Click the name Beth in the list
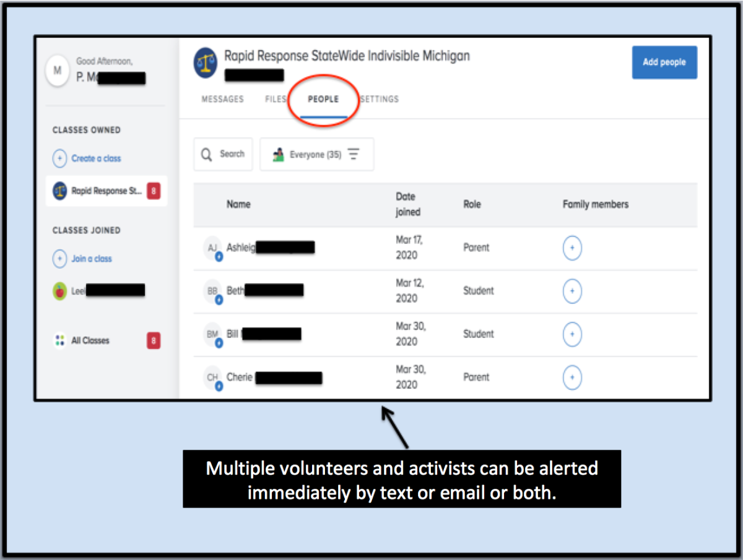The image size is (743, 560). tap(235, 290)
